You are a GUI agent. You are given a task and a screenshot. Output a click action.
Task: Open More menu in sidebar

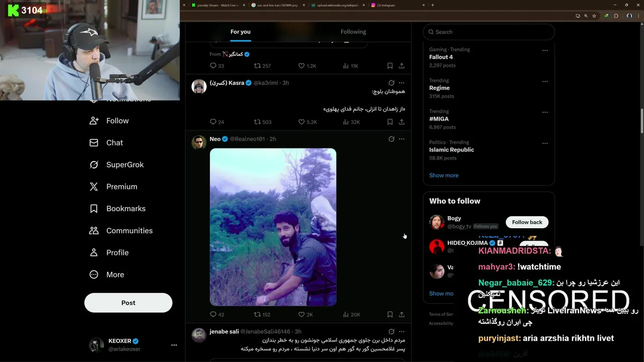[x=106, y=275]
